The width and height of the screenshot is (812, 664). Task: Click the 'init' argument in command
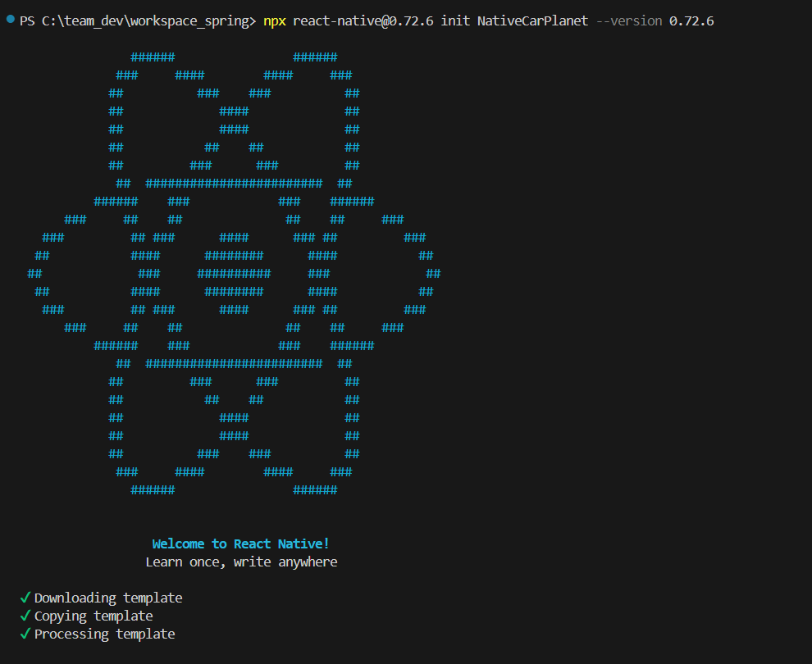[x=455, y=21]
